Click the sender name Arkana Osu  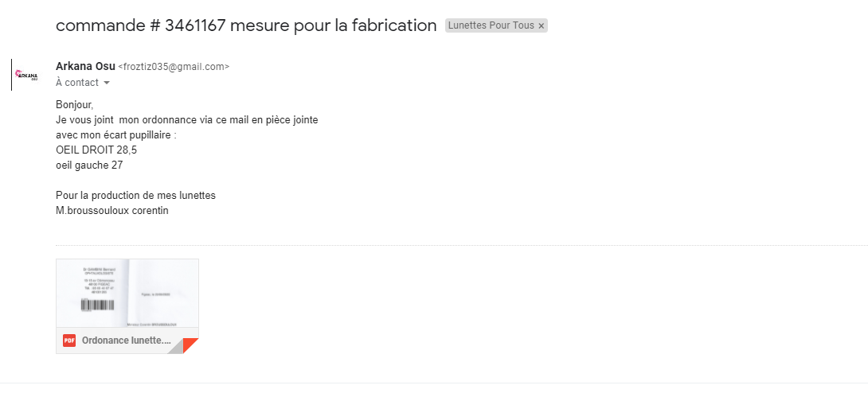[85, 66]
